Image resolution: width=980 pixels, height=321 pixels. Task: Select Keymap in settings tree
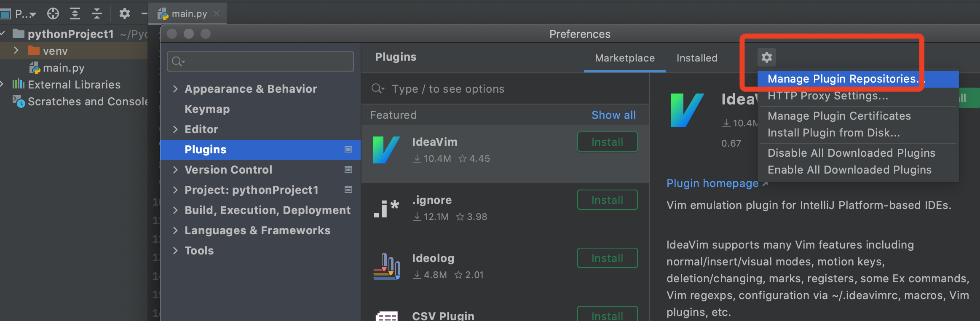coord(207,109)
